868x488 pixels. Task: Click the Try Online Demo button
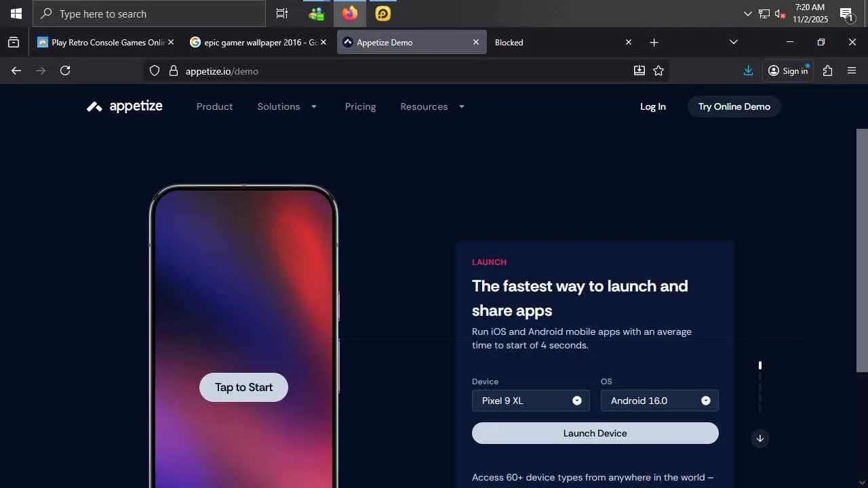(x=734, y=106)
